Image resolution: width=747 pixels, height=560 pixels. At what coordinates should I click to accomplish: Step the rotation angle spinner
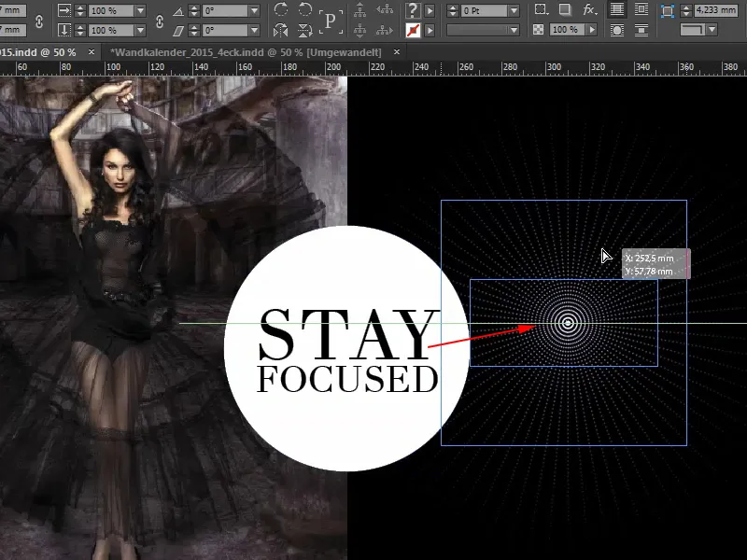pyautogui.click(x=194, y=10)
